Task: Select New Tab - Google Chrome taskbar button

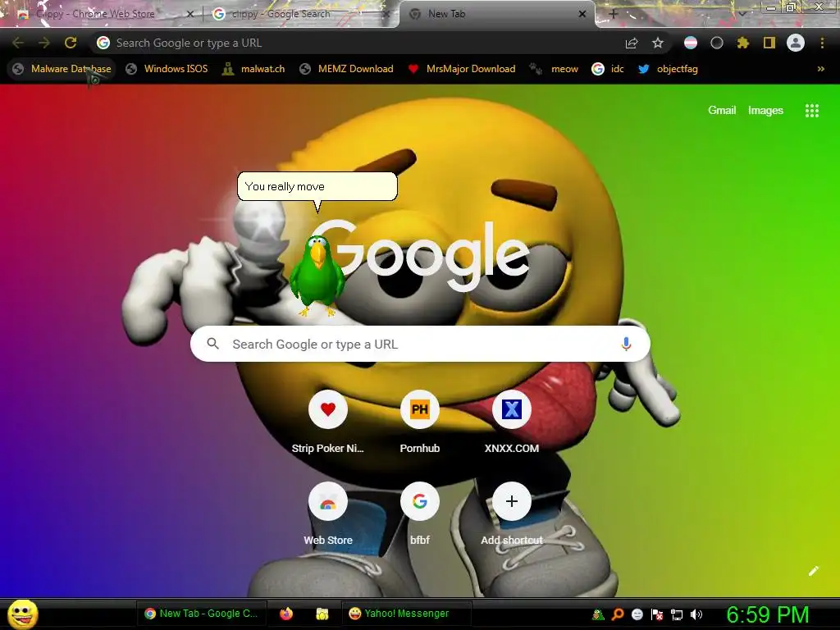Action: pos(202,614)
